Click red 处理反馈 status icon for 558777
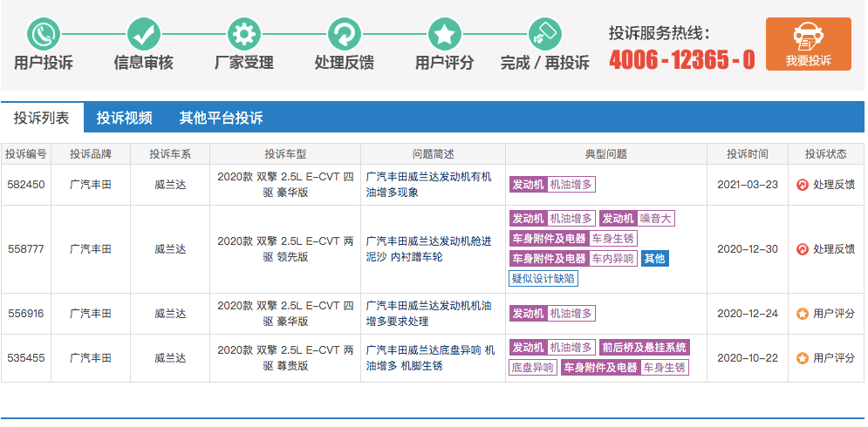This screenshot has width=868, height=427. pos(802,249)
